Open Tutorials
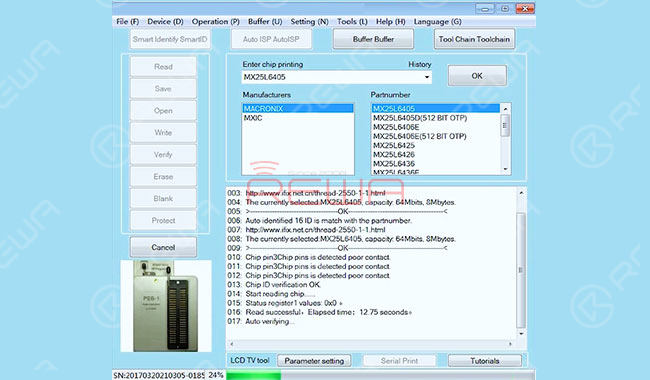 pyautogui.click(x=485, y=361)
